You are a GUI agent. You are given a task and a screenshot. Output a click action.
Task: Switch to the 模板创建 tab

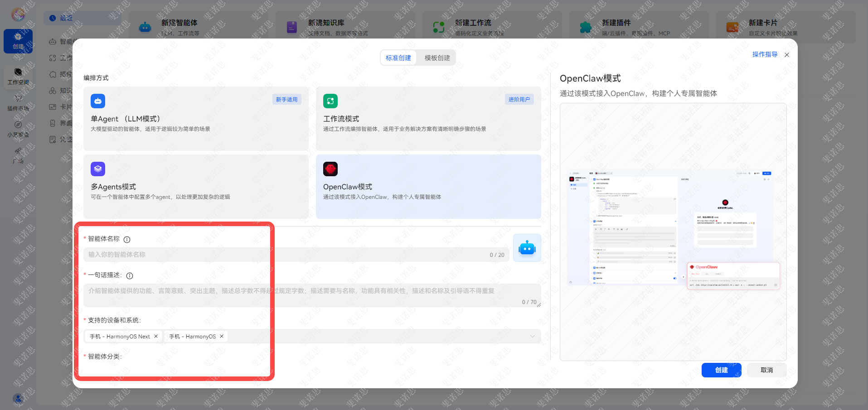click(x=437, y=58)
